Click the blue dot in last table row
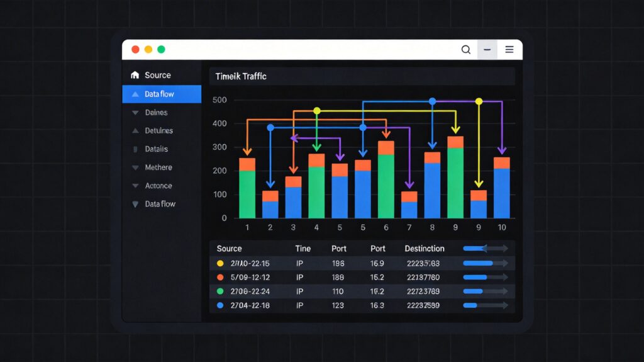 point(220,305)
